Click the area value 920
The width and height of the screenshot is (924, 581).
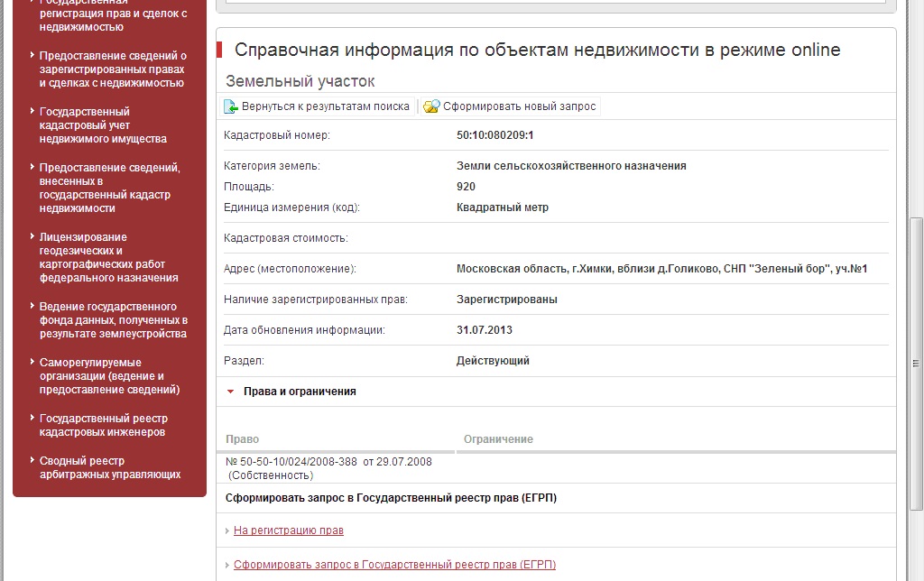[x=466, y=187]
